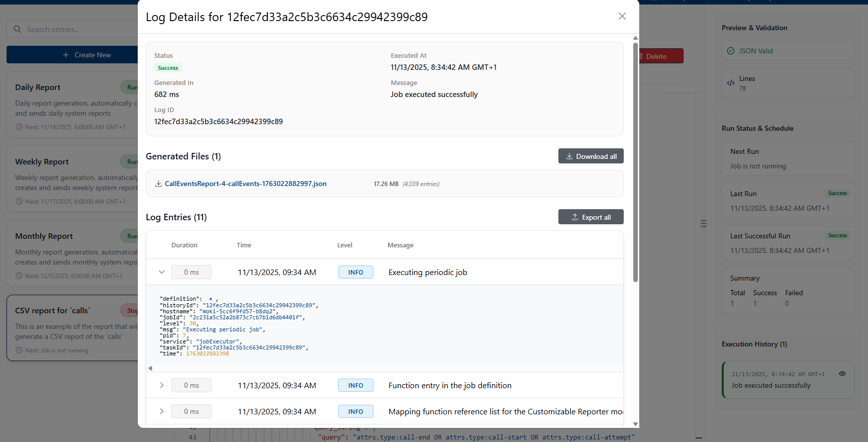Click the panel resize drag handle
This screenshot has width=868, height=442.
tap(704, 223)
